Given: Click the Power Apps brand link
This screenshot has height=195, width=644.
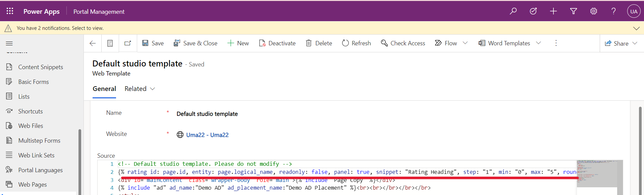Looking at the screenshot, I should 42,11.
